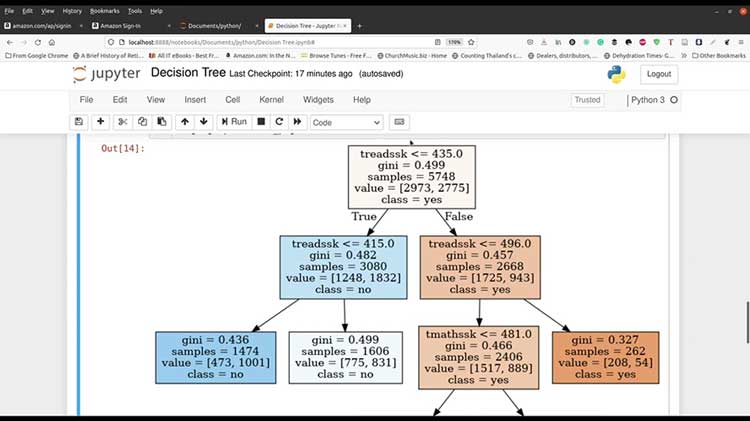Viewport: 750px width, 421px height.
Task: Save notebook with the floppy disk icon
Action: pyautogui.click(x=79, y=122)
